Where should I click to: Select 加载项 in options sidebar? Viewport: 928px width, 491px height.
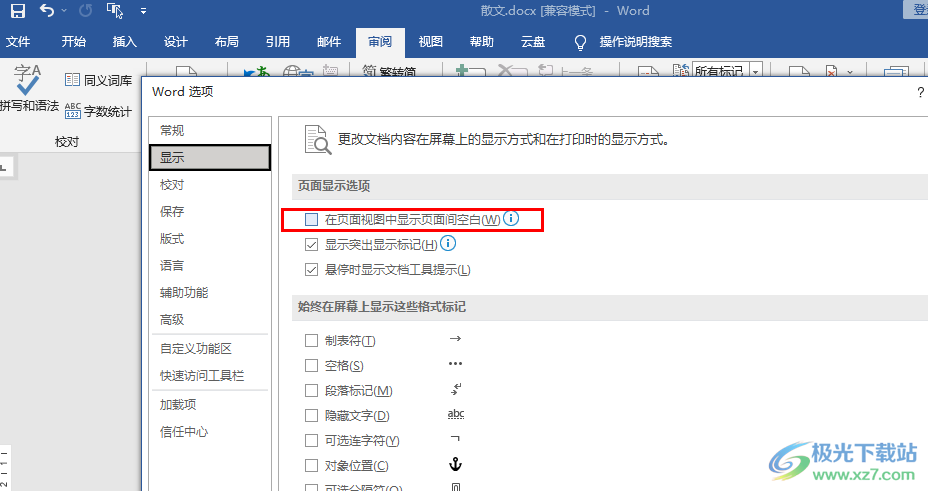tap(210, 405)
